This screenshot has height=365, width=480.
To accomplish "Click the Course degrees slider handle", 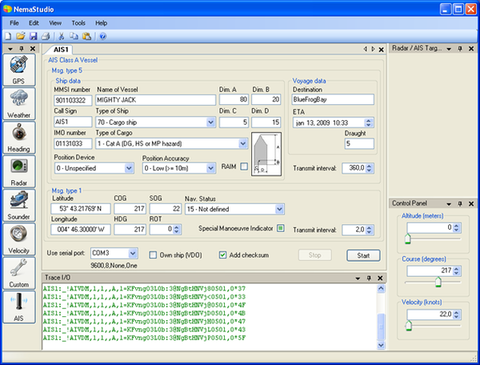I will coord(438,282).
